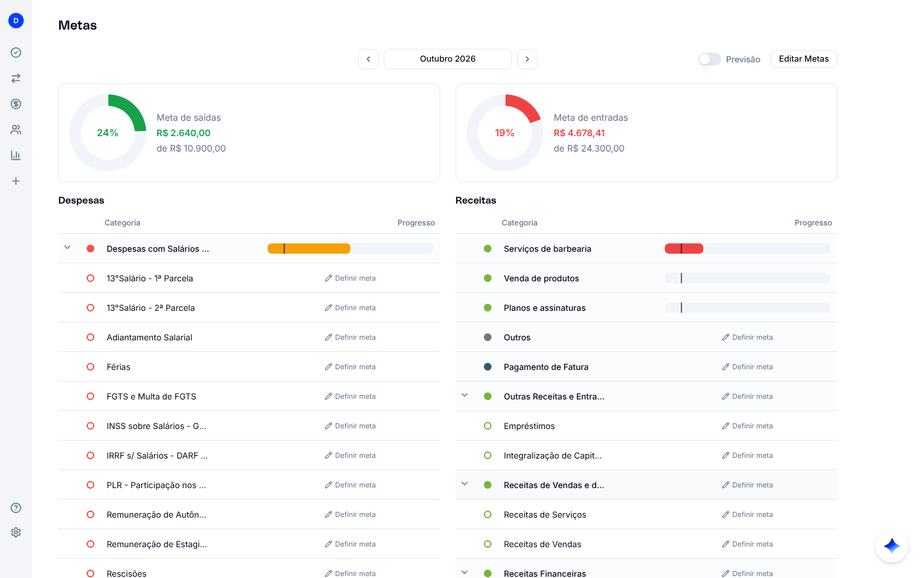Open the bar chart sidebar icon

tap(16, 155)
